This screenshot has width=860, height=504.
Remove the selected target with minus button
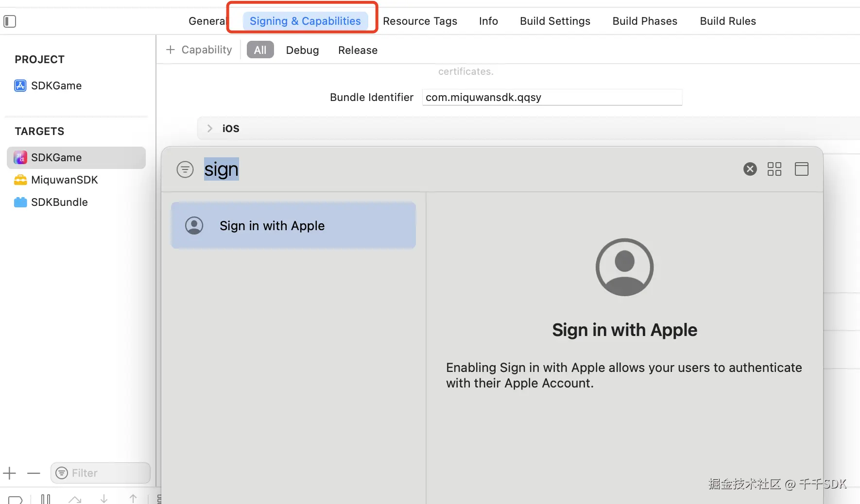pos(34,473)
